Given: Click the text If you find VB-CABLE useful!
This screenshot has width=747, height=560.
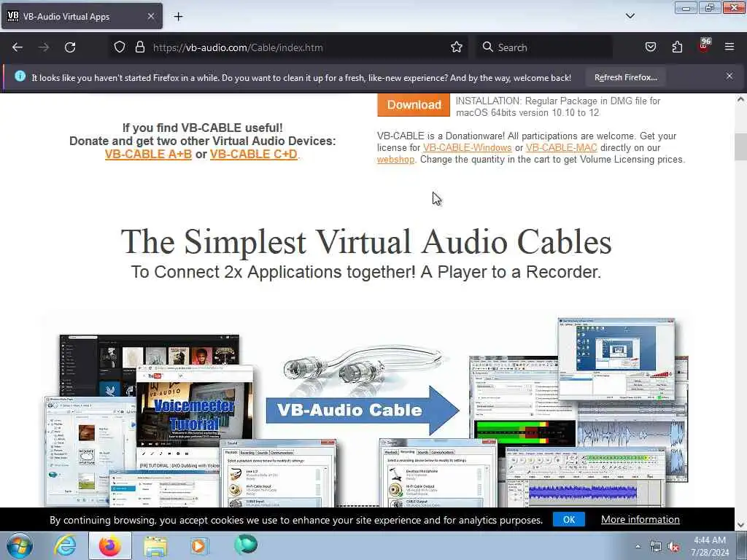Looking at the screenshot, I should pos(203,128).
